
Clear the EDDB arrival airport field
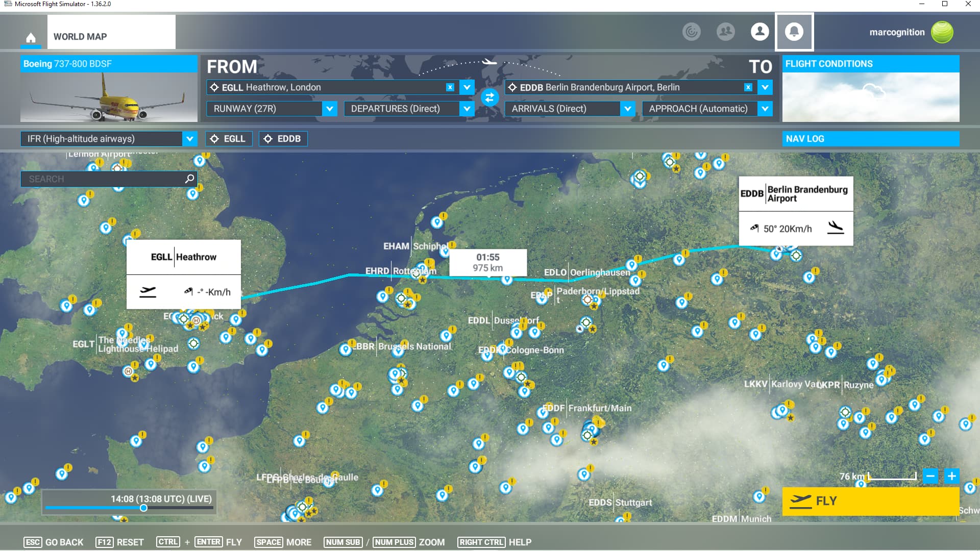coord(748,87)
